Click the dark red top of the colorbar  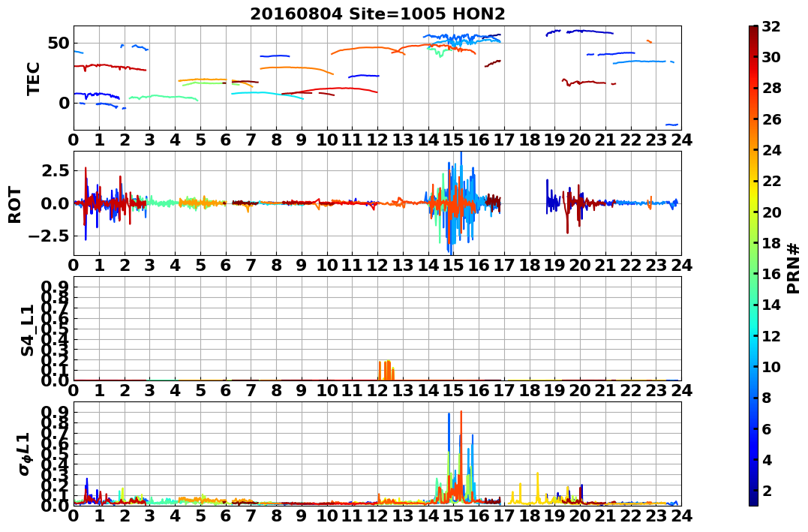pyautogui.click(x=753, y=30)
